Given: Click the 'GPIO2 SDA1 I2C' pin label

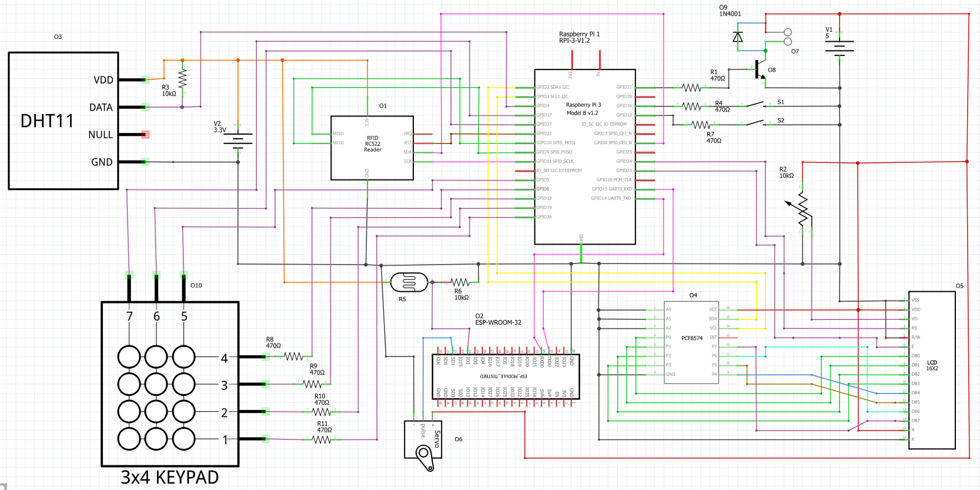Looking at the screenshot, I should [x=553, y=87].
